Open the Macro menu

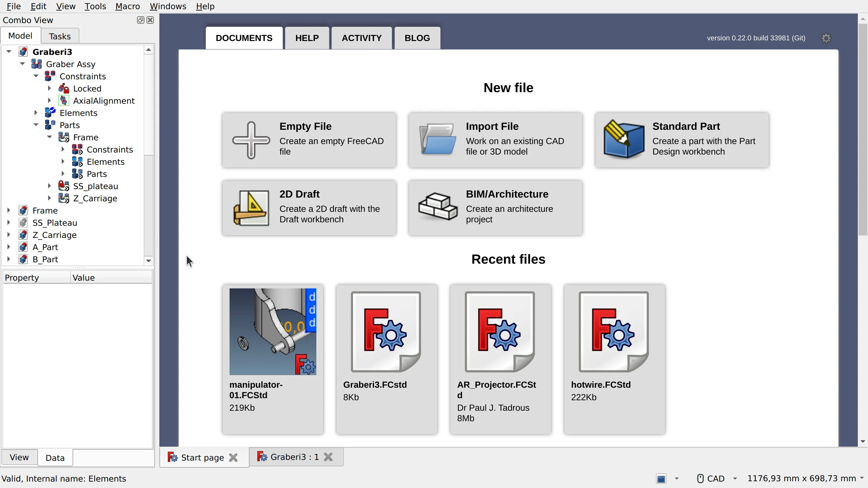[x=127, y=6]
